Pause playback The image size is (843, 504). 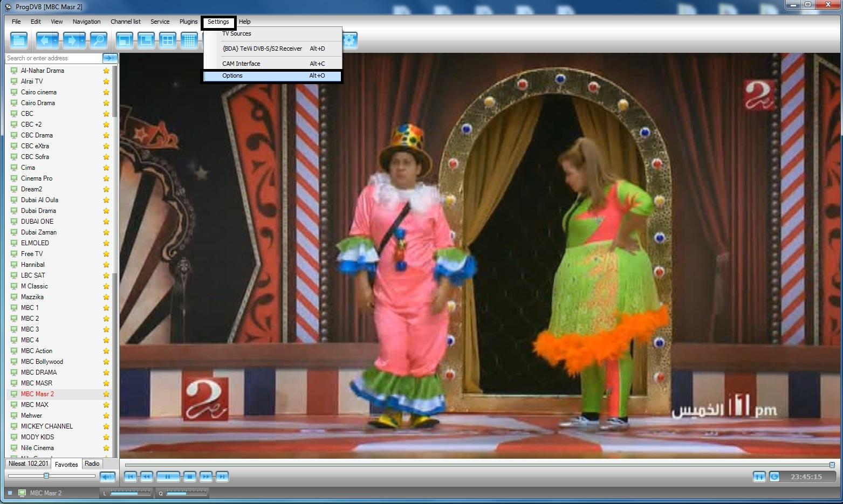pyautogui.click(x=168, y=477)
